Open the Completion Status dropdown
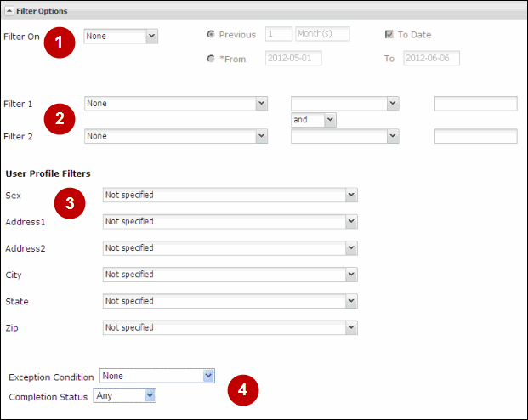This screenshot has width=528, height=420. [125, 395]
